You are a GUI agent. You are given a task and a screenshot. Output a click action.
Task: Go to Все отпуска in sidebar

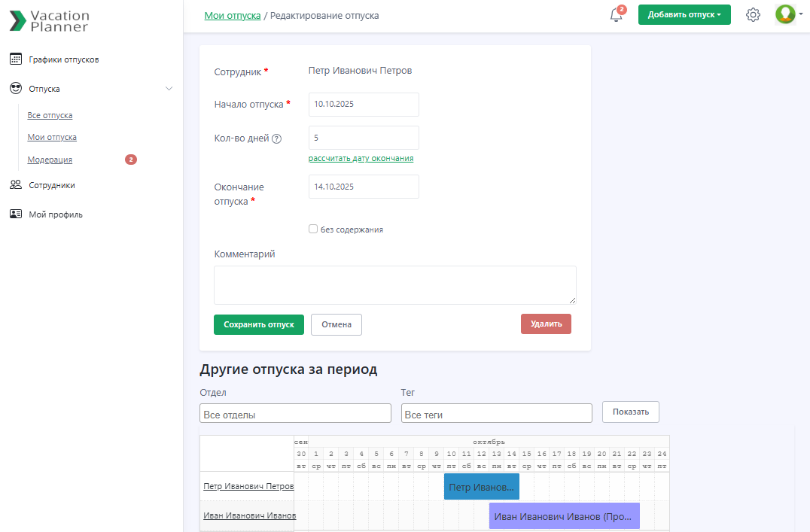pyautogui.click(x=50, y=116)
